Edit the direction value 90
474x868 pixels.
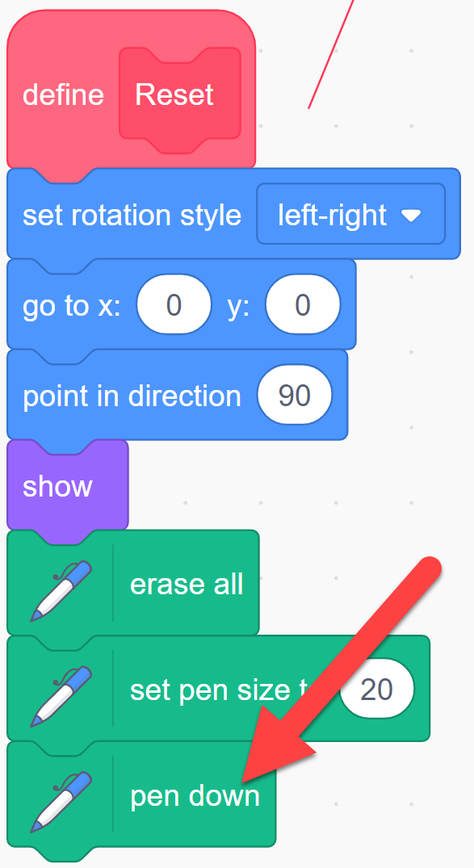point(295,396)
